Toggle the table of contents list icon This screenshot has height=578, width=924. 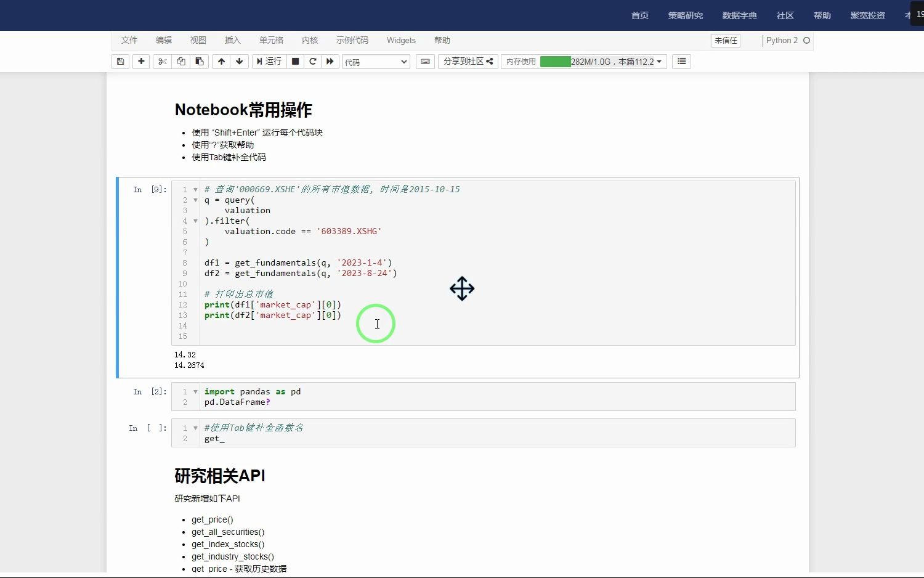click(681, 62)
